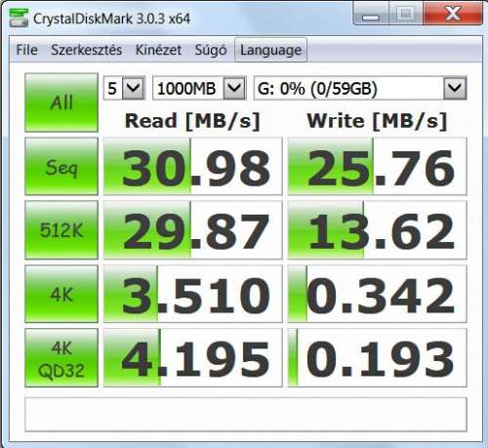The height and width of the screenshot is (448, 488).
Task: Minimize the CrystalDiskMark window
Action: click(x=371, y=15)
